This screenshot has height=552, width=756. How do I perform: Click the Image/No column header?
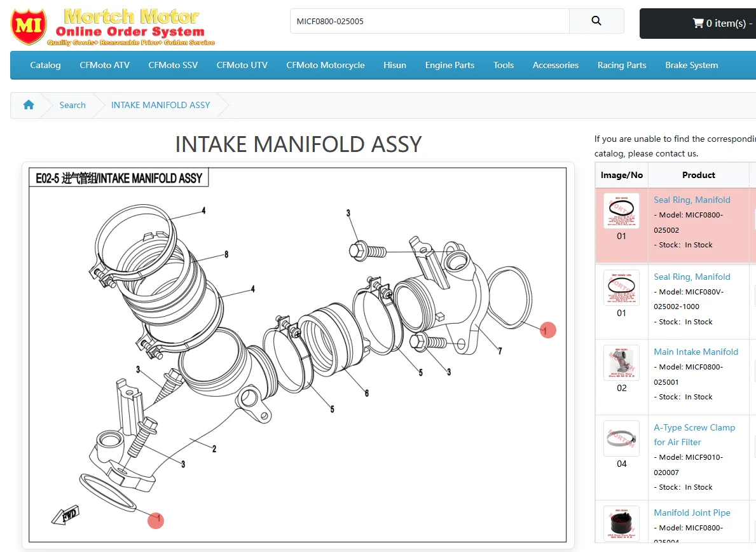pyautogui.click(x=621, y=175)
